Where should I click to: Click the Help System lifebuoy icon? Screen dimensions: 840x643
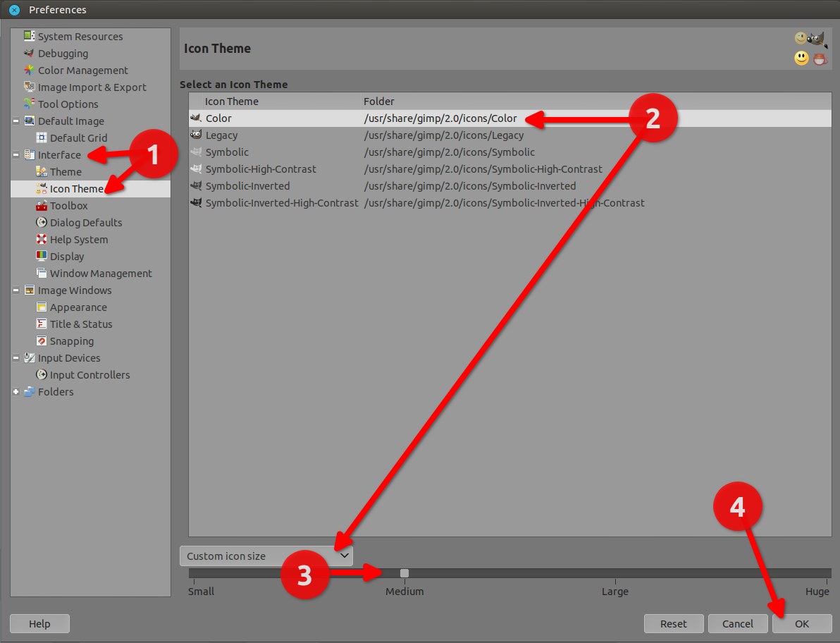click(42, 239)
